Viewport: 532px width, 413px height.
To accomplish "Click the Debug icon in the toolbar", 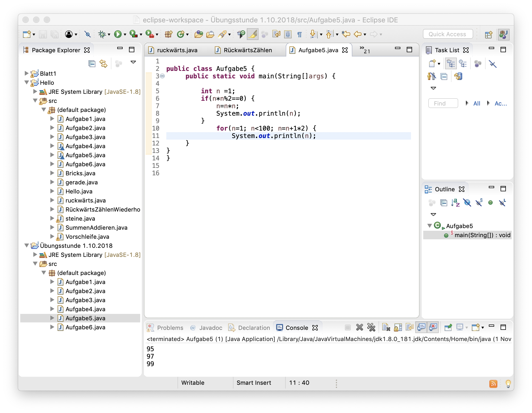I will [102, 34].
